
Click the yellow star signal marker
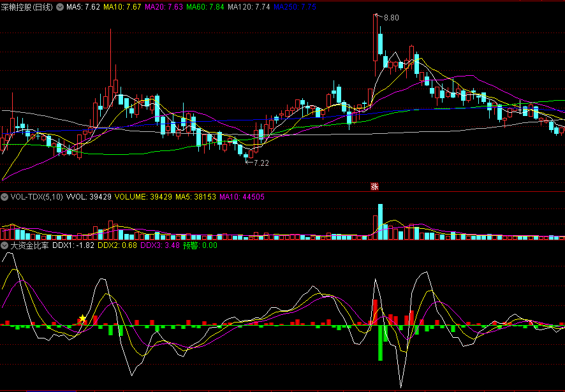tap(82, 318)
